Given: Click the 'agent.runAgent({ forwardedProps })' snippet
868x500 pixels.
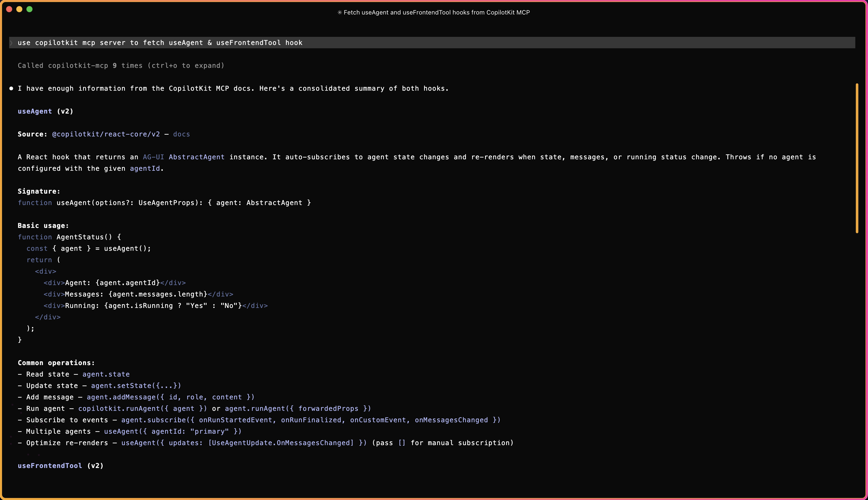Looking at the screenshot, I should coord(298,409).
